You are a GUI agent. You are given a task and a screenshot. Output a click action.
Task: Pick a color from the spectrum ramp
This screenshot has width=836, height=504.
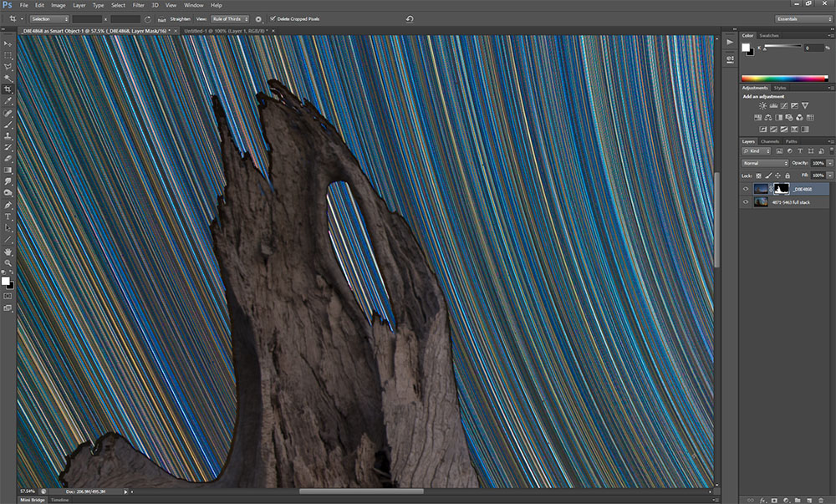click(x=784, y=79)
